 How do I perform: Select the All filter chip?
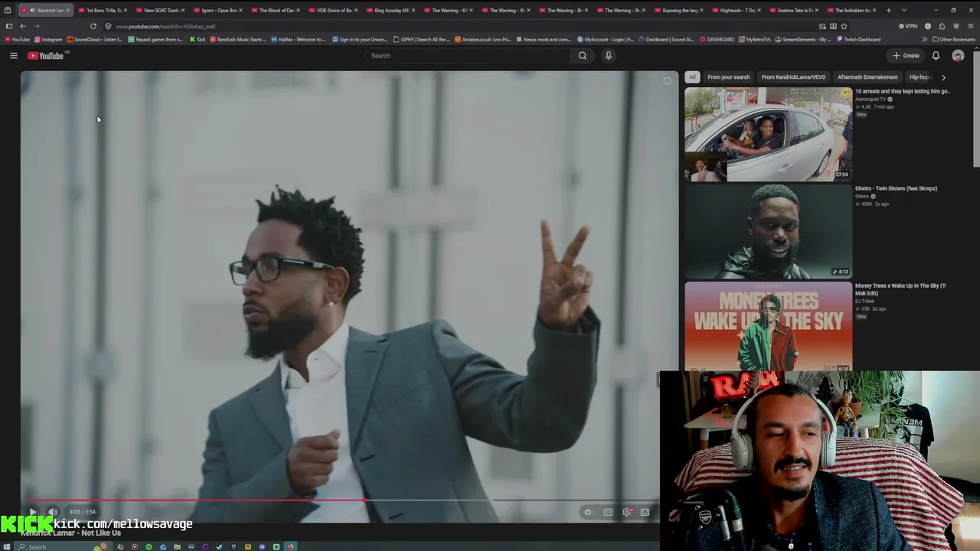692,77
